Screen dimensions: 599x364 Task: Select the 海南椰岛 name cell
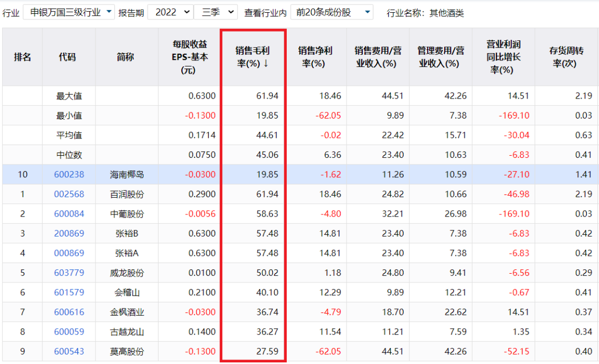click(x=127, y=175)
